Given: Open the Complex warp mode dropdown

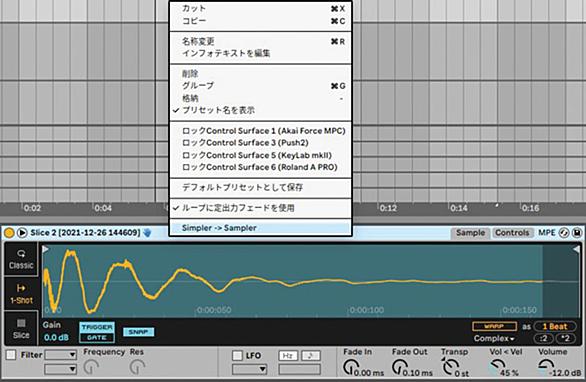Looking at the screenshot, I should [494, 339].
